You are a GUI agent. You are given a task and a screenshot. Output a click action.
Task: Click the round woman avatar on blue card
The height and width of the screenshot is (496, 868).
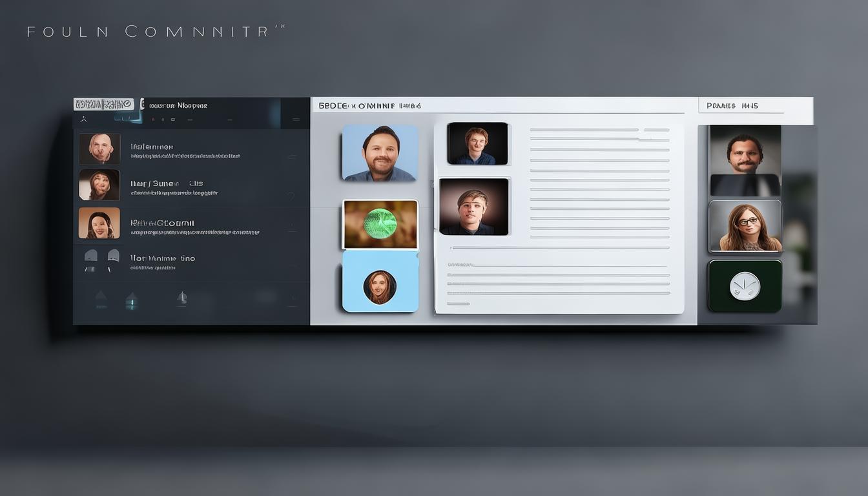[380, 287]
